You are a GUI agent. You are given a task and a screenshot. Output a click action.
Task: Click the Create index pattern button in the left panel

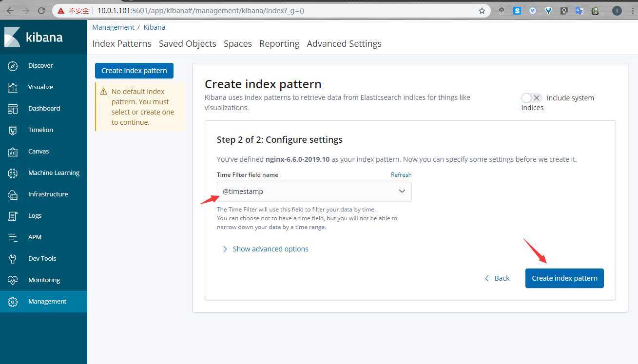tap(134, 71)
